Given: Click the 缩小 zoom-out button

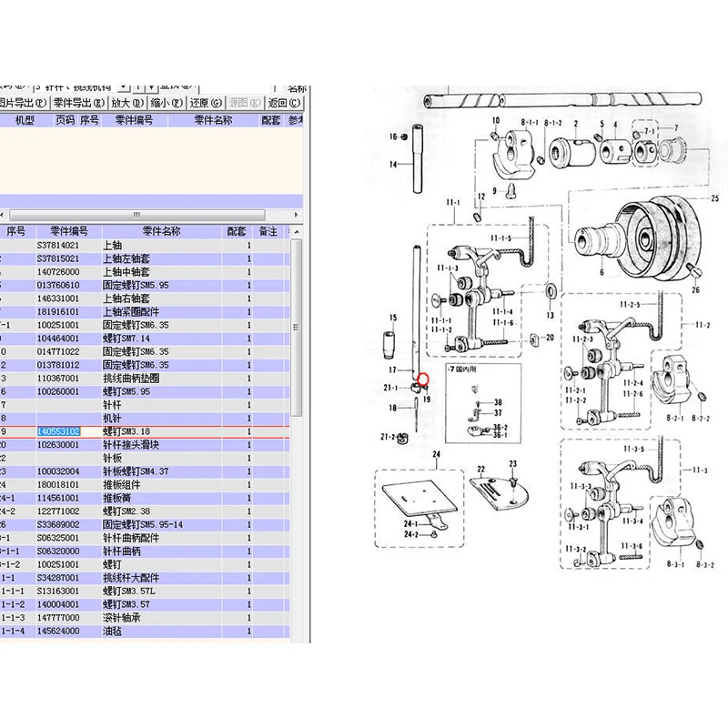Looking at the screenshot, I should [167, 103].
